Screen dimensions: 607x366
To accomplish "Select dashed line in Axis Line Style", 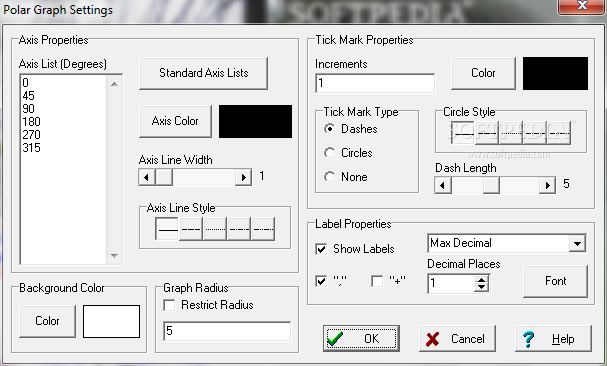I will 191,229.
